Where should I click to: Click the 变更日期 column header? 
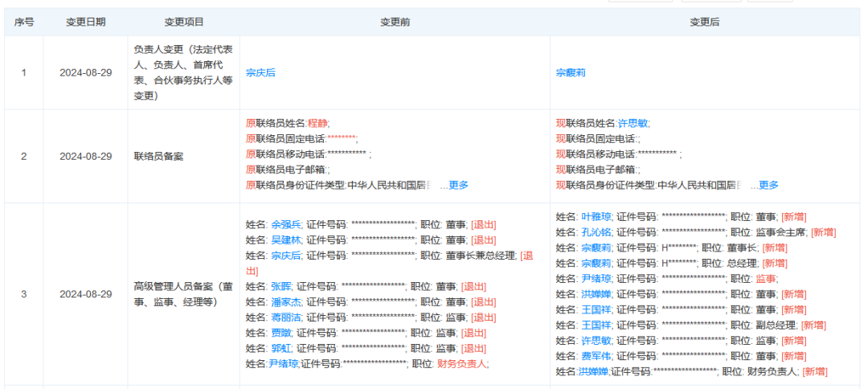[x=85, y=22]
